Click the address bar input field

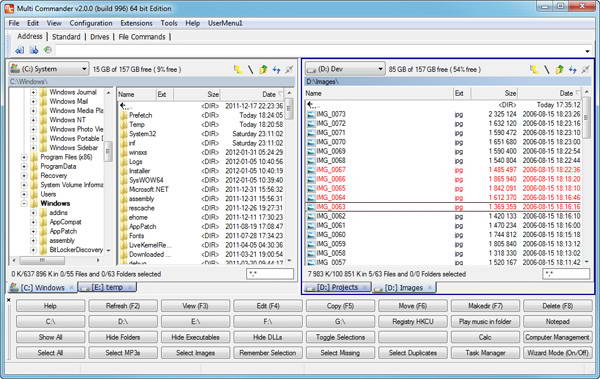tap(320, 50)
